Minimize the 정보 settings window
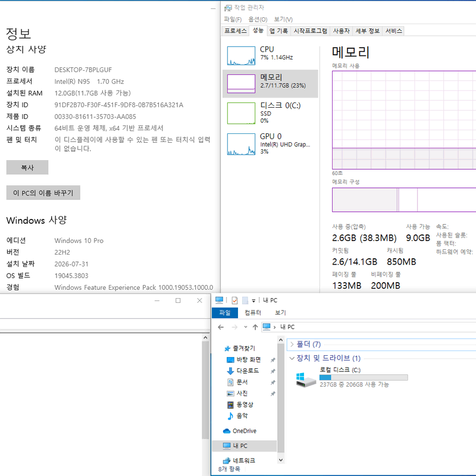The width and height of the screenshot is (476, 476). click(213, 8)
